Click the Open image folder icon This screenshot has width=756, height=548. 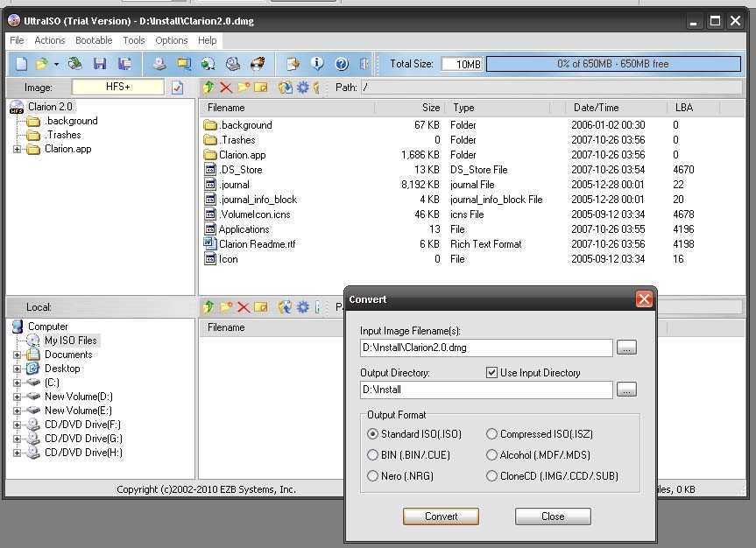[42, 64]
